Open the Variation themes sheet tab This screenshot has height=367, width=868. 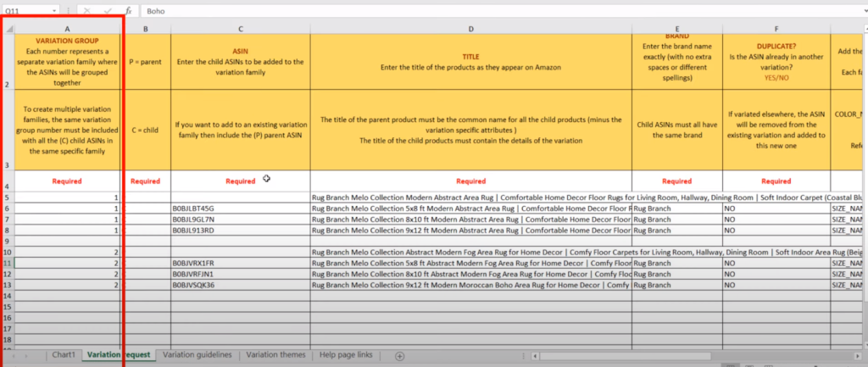(x=275, y=355)
